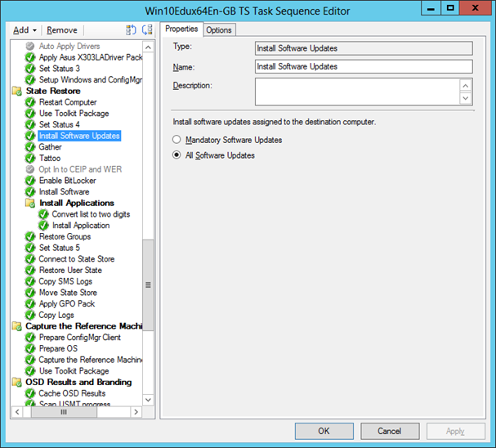Click the green check icon beside Prepare OS
The image size is (496, 448).
point(31,348)
